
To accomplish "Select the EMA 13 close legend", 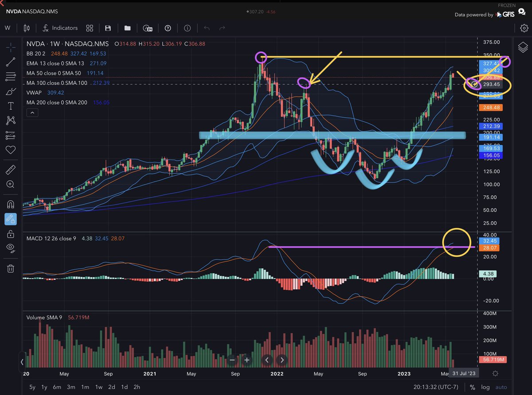I will tap(55, 63).
